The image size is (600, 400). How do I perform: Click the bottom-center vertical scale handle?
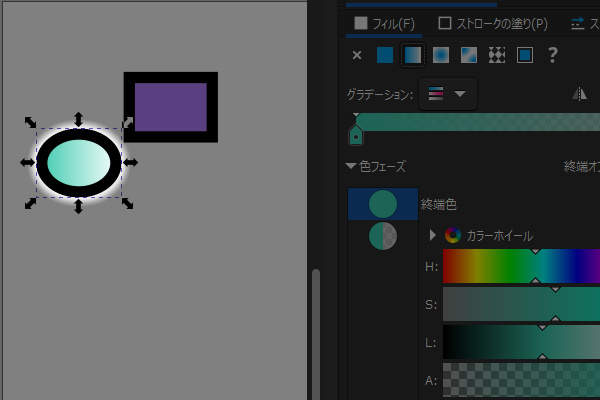(78, 206)
